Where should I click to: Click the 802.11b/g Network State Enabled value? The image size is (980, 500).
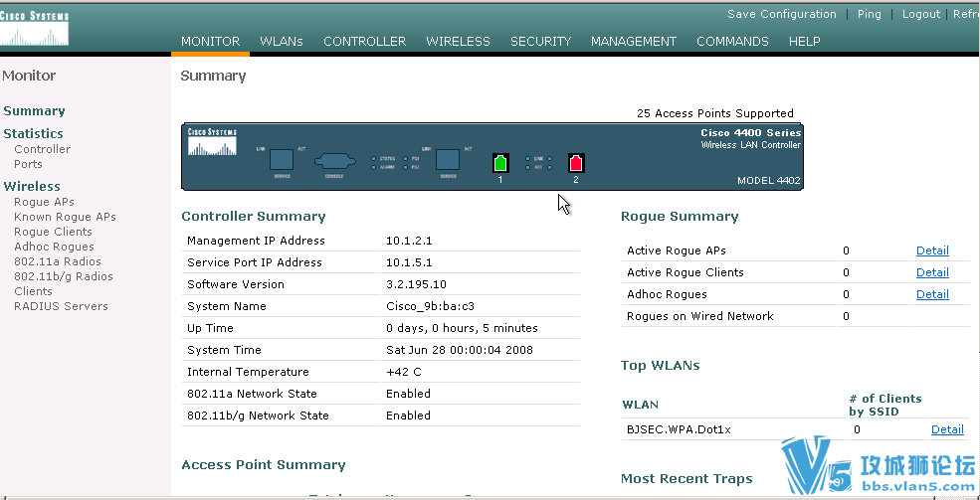(408, 416)
